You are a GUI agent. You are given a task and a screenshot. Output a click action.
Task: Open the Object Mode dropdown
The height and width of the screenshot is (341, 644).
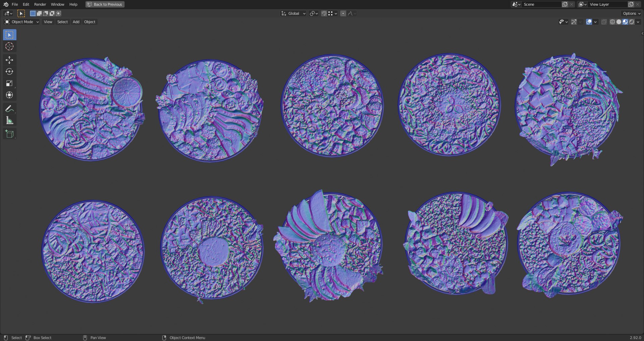[22, 22]
